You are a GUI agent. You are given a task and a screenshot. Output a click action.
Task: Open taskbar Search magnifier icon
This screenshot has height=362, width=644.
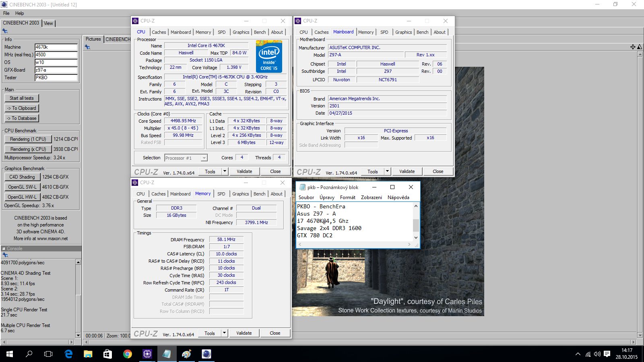pos(29,354)
